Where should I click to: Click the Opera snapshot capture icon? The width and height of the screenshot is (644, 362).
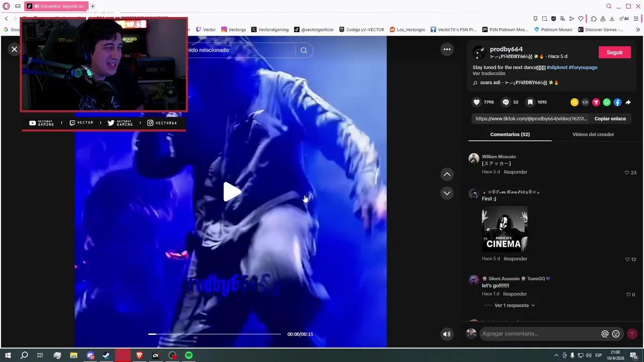point(544,19)
